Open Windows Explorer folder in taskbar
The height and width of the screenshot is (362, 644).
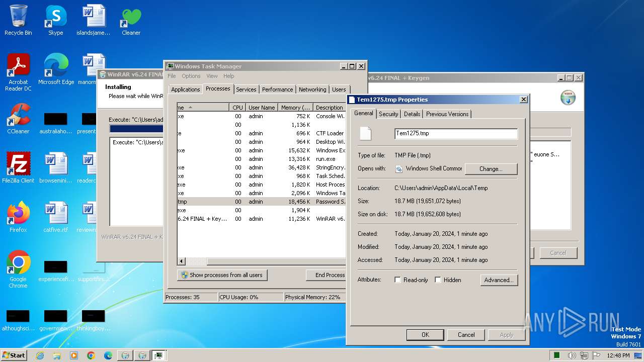tap(57, 355)
